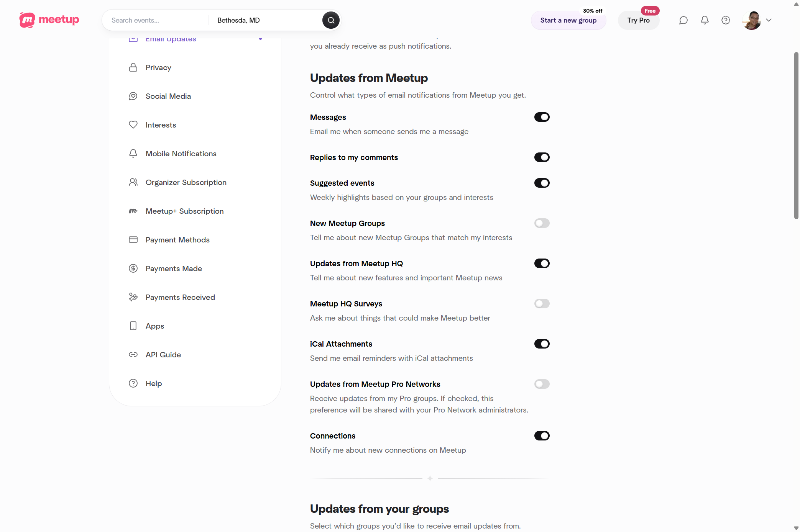The height and width of the screenshot is (532, 800).
Task: Open the help question mark icon in header
Action: (x=726, y=20)
